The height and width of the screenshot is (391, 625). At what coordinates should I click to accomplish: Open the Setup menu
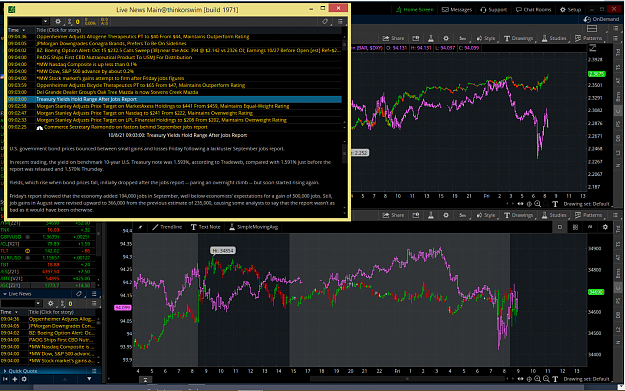tap(570, 10)
